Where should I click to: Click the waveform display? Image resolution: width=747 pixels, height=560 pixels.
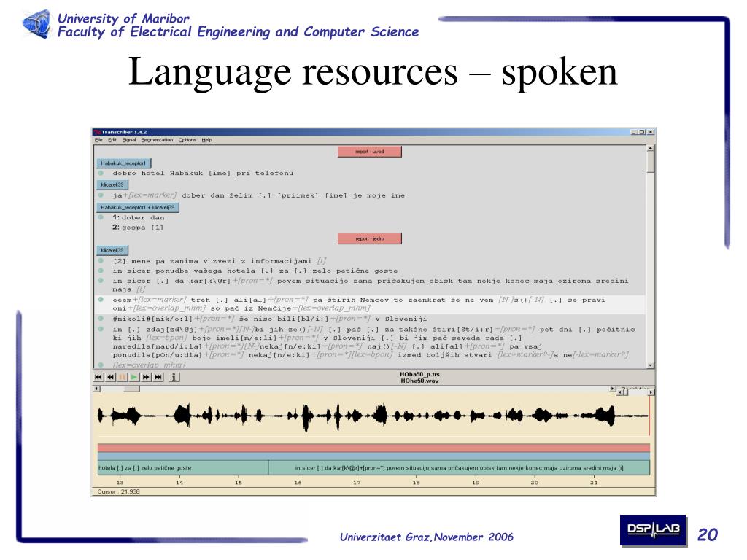click(x=373, y=415)
